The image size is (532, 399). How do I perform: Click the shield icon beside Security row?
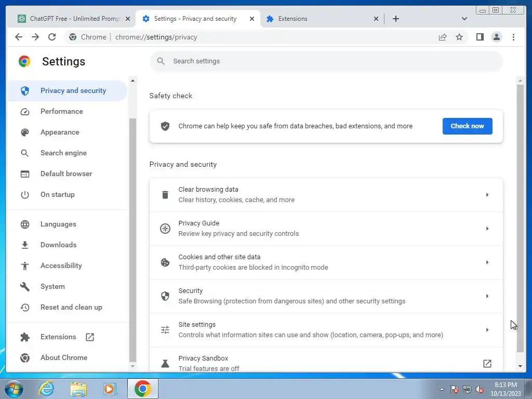[x=165, y=296]
